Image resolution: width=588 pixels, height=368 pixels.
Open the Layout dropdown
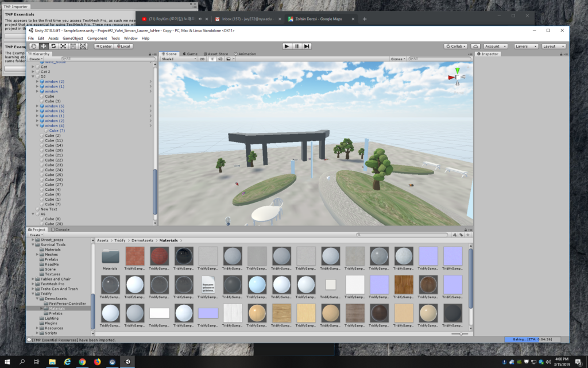[554, 46]
